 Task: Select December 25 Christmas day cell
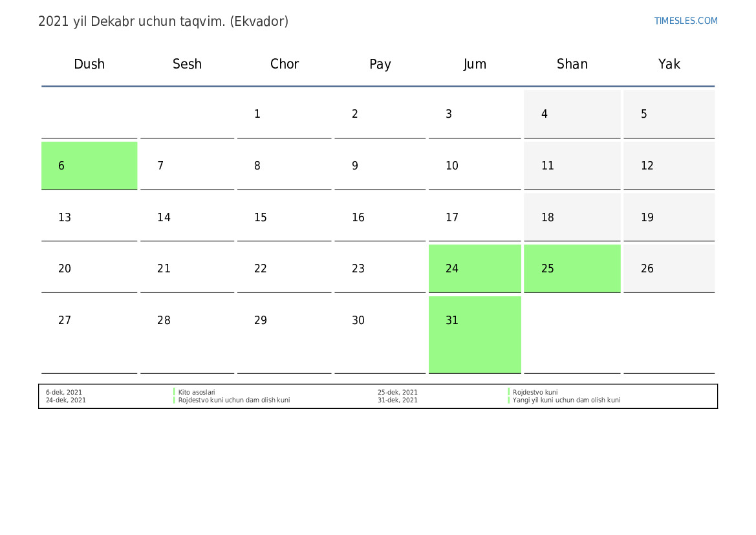click(572, 268)
